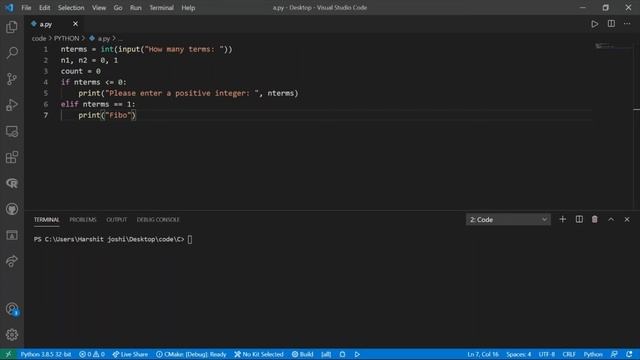
Task: Switch to the OUTPUT panel tab
Action: tap(117, 220)
